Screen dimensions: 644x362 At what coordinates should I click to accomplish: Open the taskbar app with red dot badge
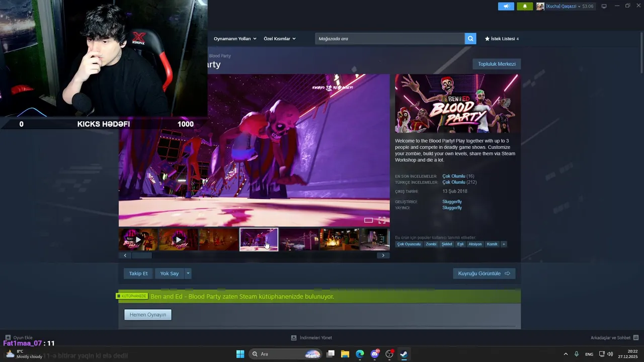pos(389,354)
